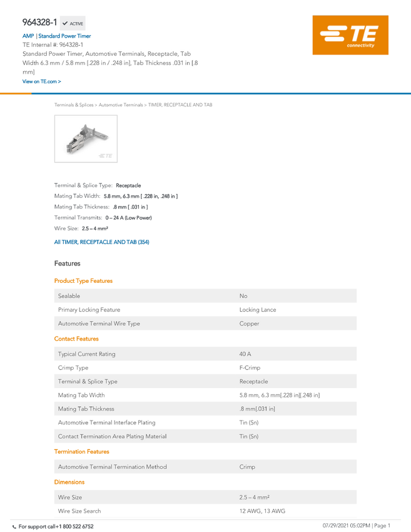Open TIMER, RECEPTACLE AND TAB breadcrumb
The height and width of the screenshot is (532, 411).
tap(180, 105)
